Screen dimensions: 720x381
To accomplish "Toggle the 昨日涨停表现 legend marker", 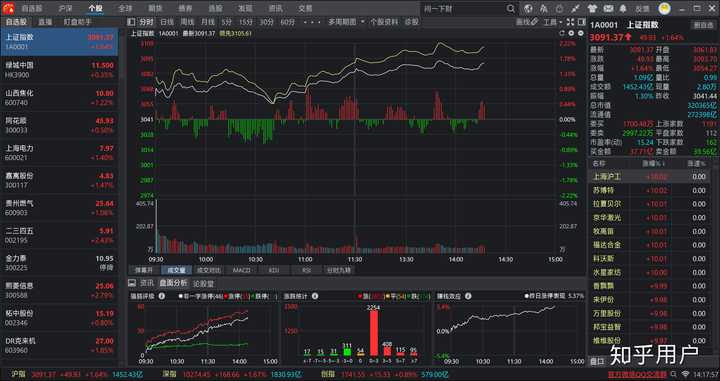I will click(x=526, y=296).
